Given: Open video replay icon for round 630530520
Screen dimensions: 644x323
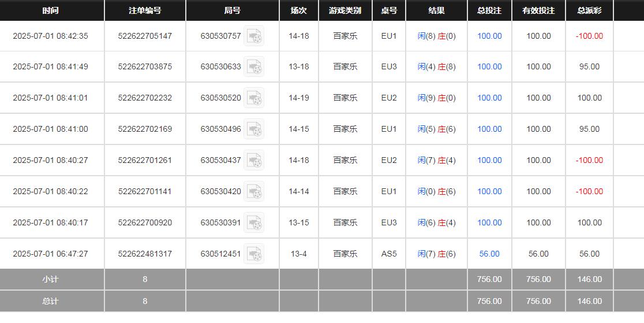Looking at the screenshot, I should [253, 98].
